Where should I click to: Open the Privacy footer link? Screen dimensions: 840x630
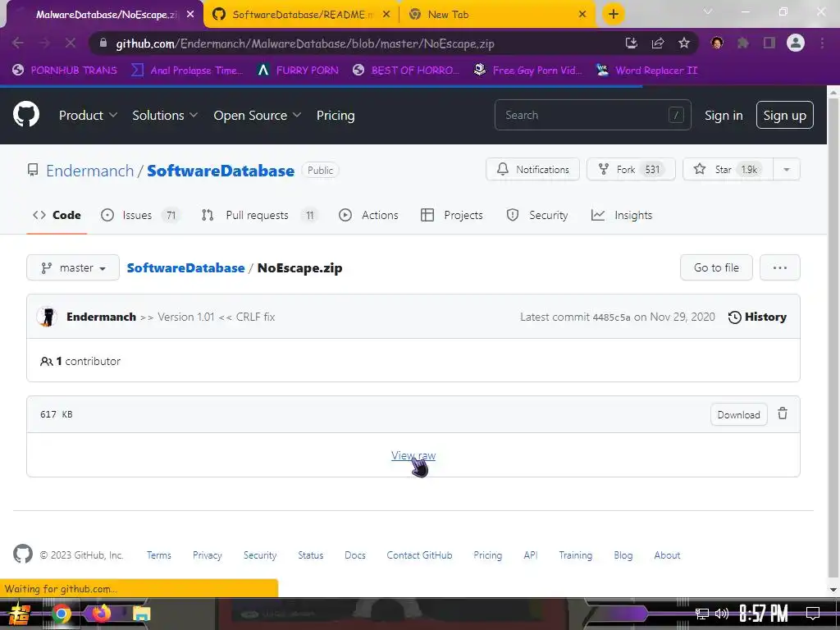[x=208, y=555]
